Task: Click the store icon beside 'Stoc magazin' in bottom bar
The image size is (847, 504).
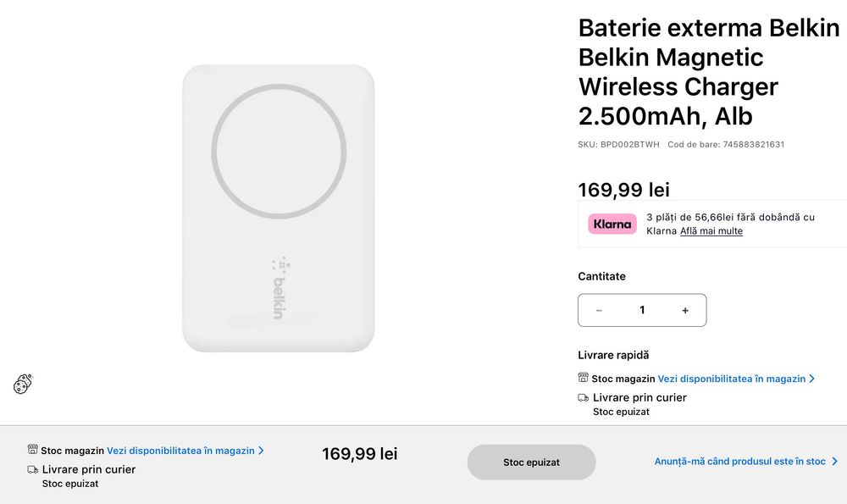Action: (33, 450)
